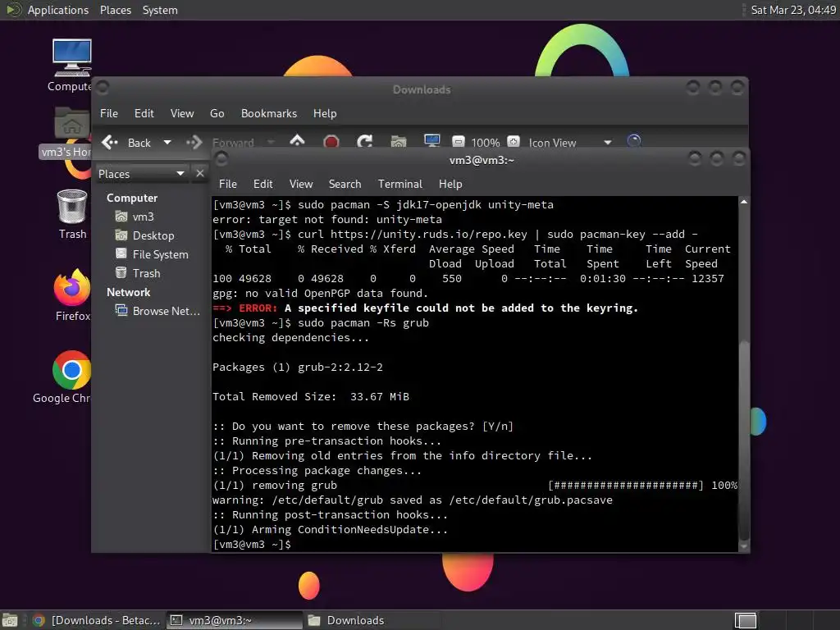Select File System in Places sidebar
840x630 pixels.
tap(160, 254)
